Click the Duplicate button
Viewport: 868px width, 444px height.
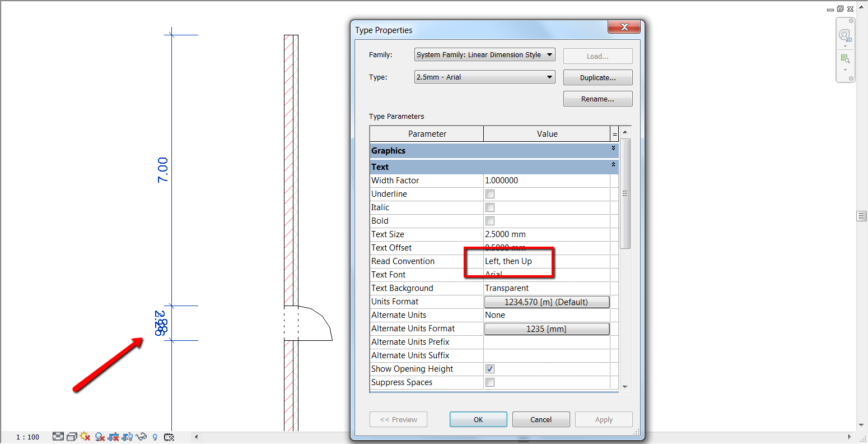[597, 77]
